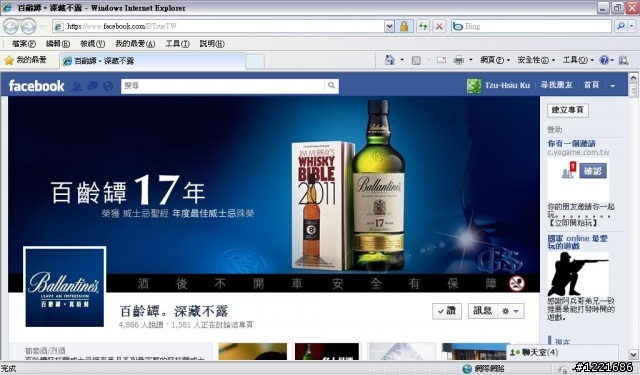Select the 百齡罈 - 深藏不露 browser tab
The height and width of the screenshot is (375, 640).
pyautogui.click(x=153, y=61)
